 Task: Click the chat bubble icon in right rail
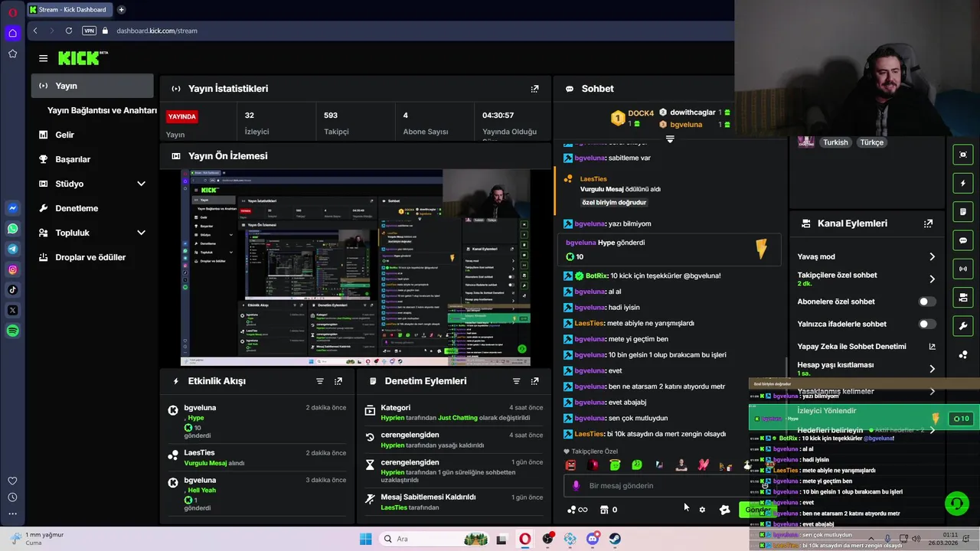tap(963, 240)
